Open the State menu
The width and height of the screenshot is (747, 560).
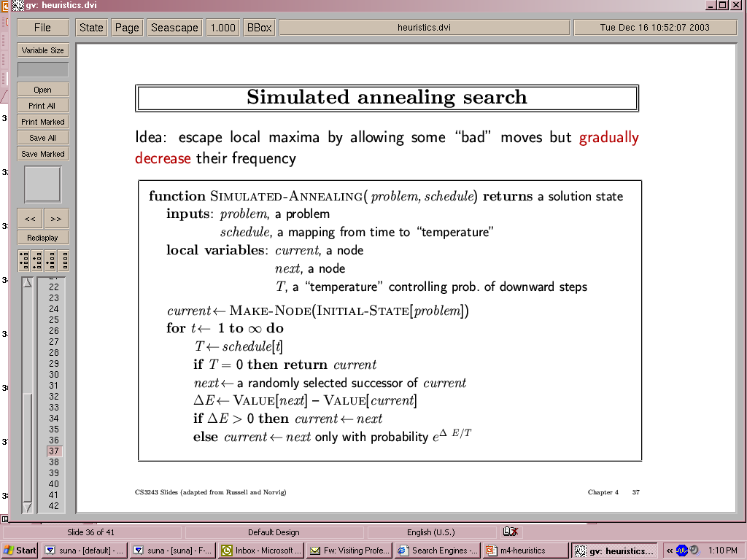tap(91, 28)
